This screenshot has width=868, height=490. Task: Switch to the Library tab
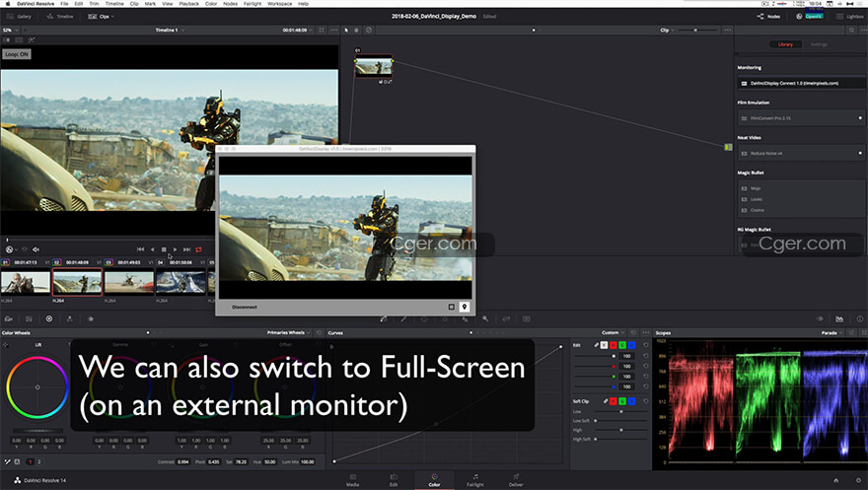[x=785, y=44]
